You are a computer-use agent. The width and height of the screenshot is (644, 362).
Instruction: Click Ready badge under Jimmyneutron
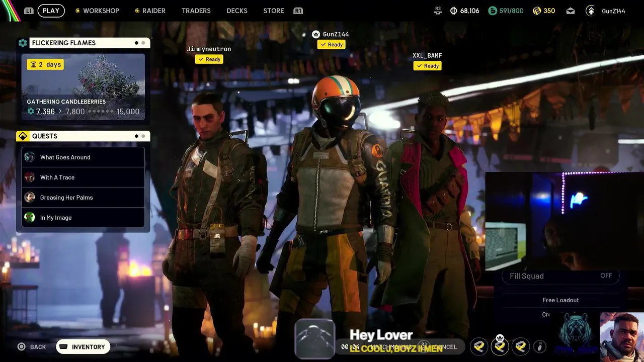tap(209, 59)
